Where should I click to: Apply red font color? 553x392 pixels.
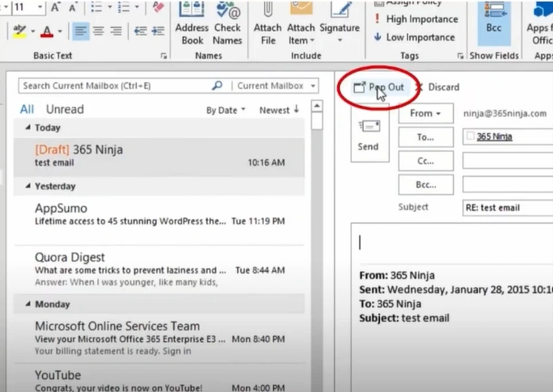point(47,31)
